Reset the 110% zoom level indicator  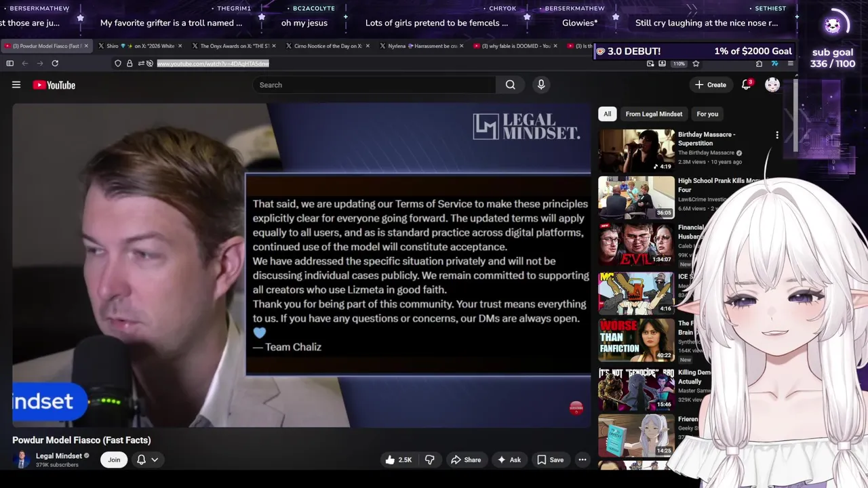click(679, 64)
